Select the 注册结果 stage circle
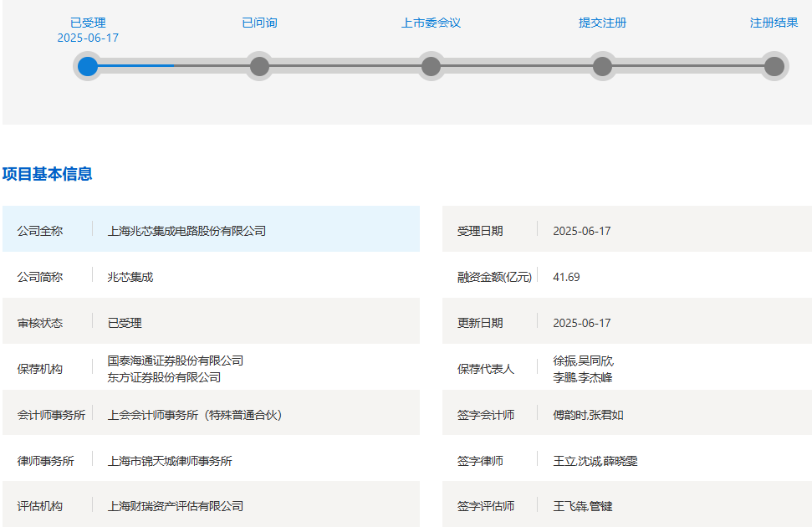 pos(774,66)
